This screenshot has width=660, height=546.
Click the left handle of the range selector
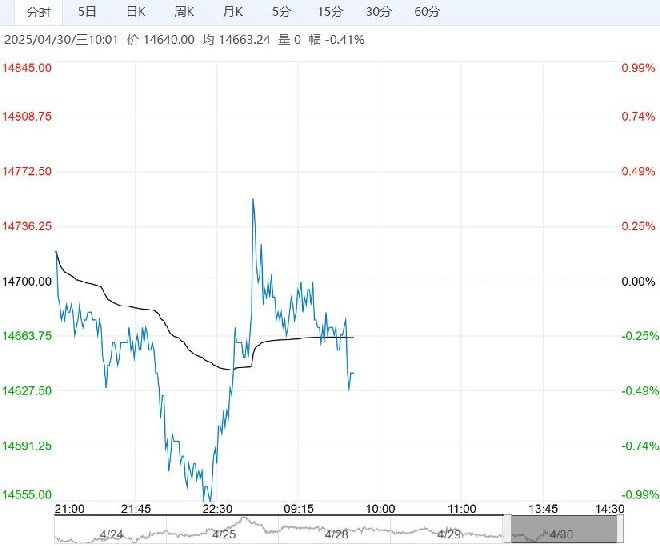(507, 529)
